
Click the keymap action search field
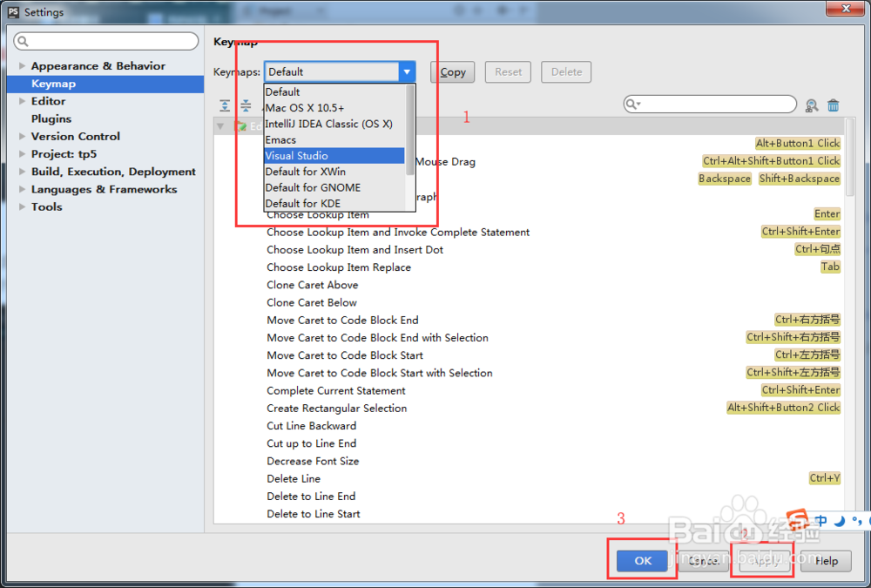coord(710,104)
